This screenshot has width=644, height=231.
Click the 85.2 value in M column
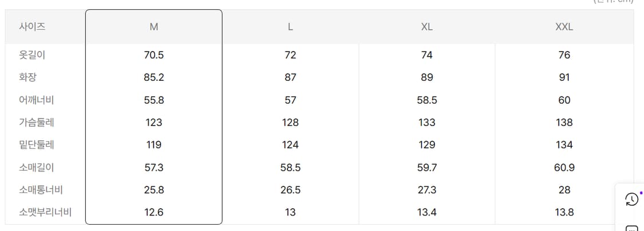(154, 78)
